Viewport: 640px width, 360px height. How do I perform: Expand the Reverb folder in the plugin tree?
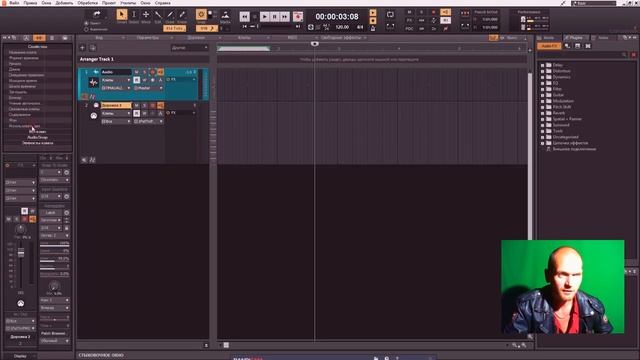tap(543, 113)
